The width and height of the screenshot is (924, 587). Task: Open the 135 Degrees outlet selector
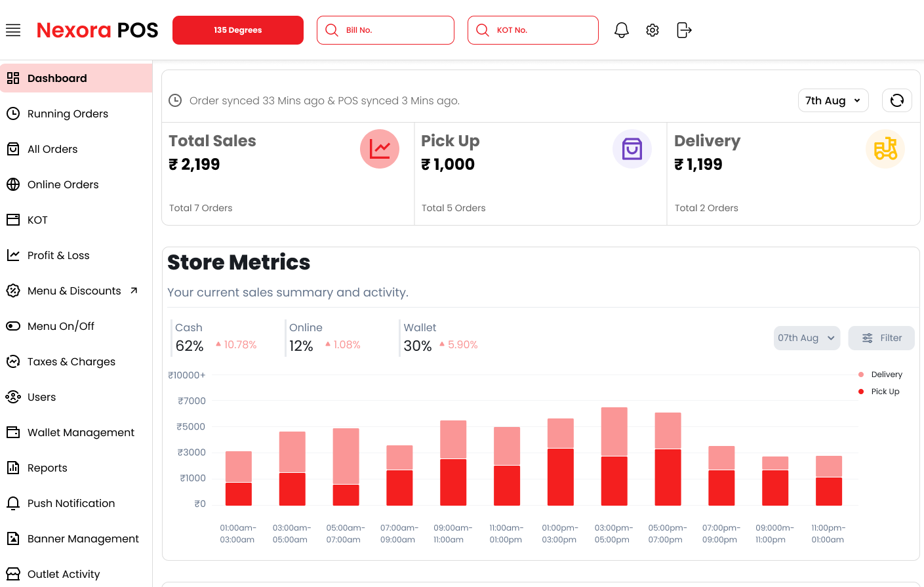(237, 30)
